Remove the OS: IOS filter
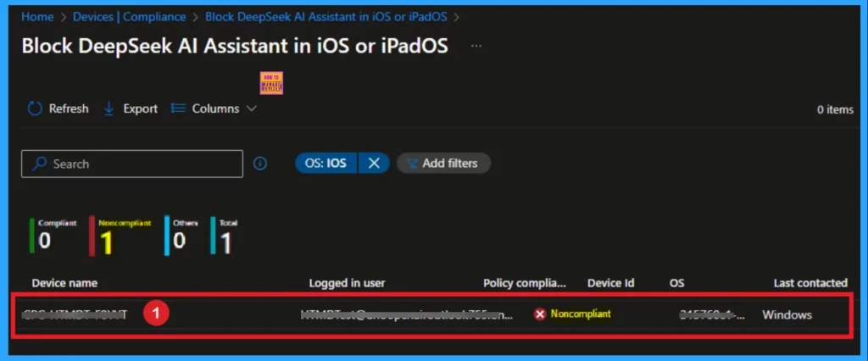Viewport: 868px width, 361px height. coord(374,164)
